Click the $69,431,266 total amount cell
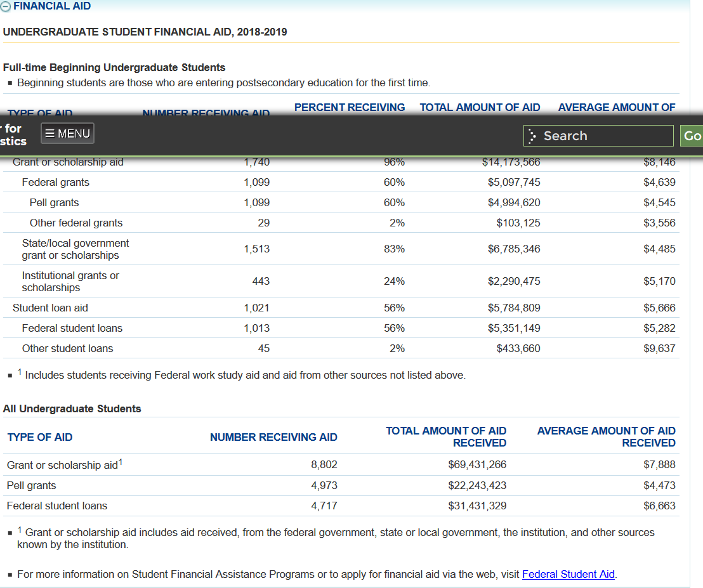Image resolution: width=703 pixels, height=588 pixels. pyautogui.click(x=477, y=465)
